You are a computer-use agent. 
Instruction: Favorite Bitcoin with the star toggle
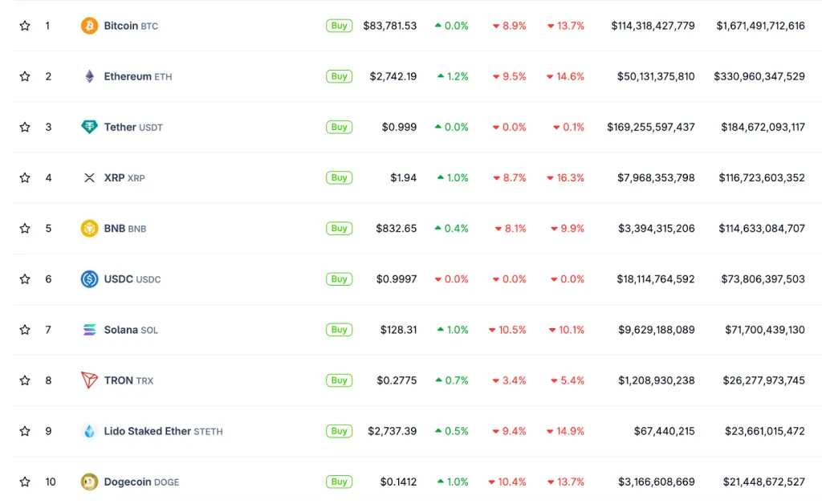(25, 26)
